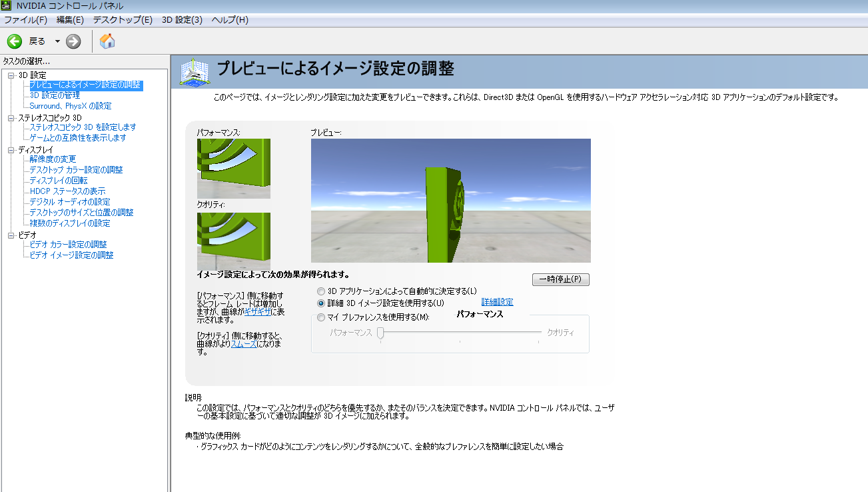Open ディスプレイの回転 in the tree
The height and width of the screenshot is (492, 868).
point(58,181)
